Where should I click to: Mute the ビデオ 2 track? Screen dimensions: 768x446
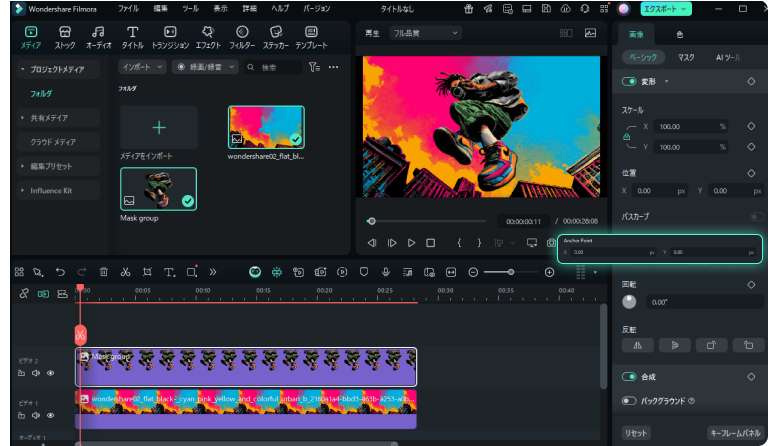36,373
